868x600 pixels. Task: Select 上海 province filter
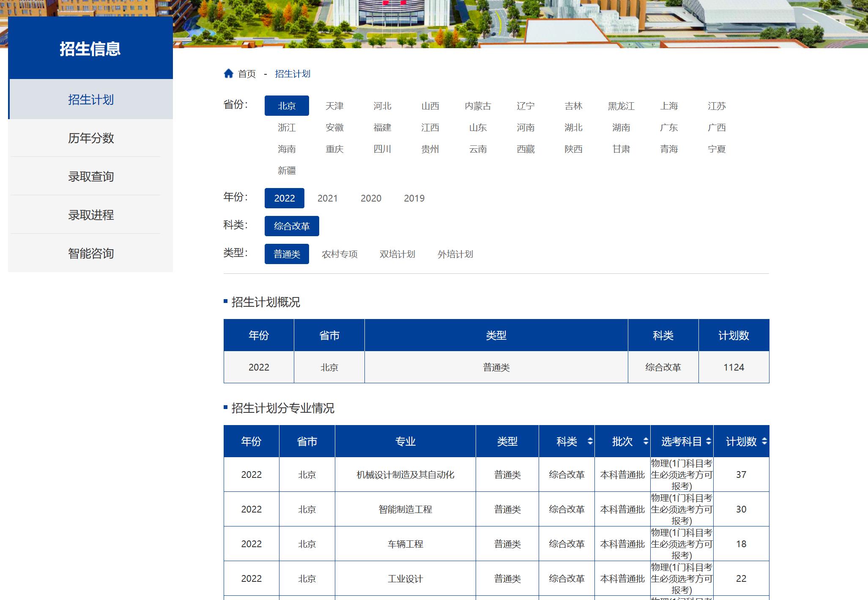(x=669, y=106)
